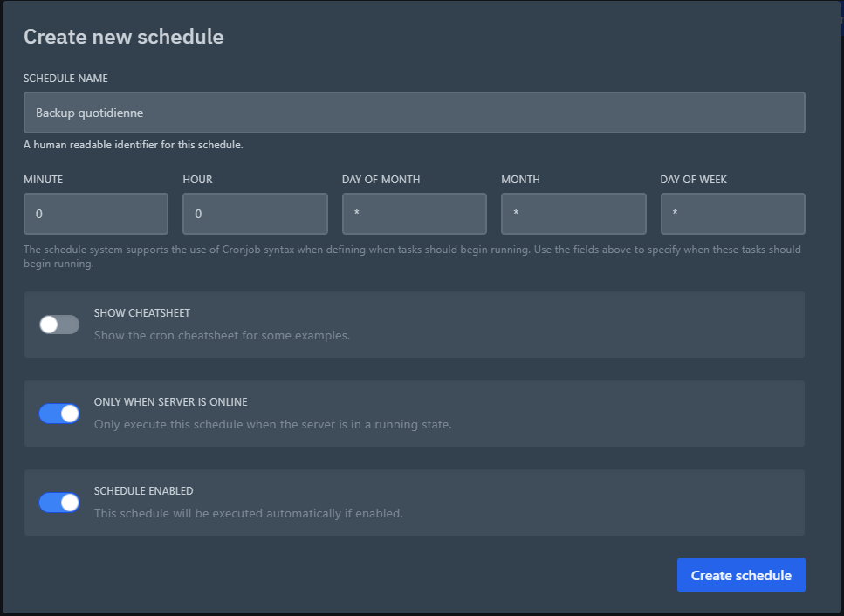Turn off the Schedule Enabled switch
Screen dimensions: 844x616
click(x=59, y=503)
